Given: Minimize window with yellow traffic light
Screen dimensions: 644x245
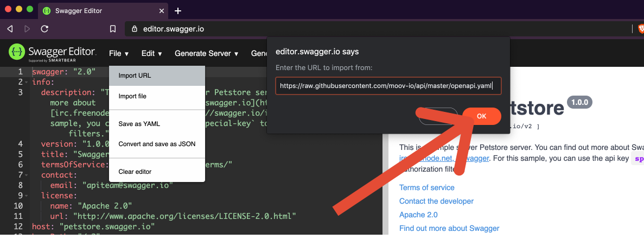Looking at the screenshot, I should pyautogui.click(x=19, y=9).
